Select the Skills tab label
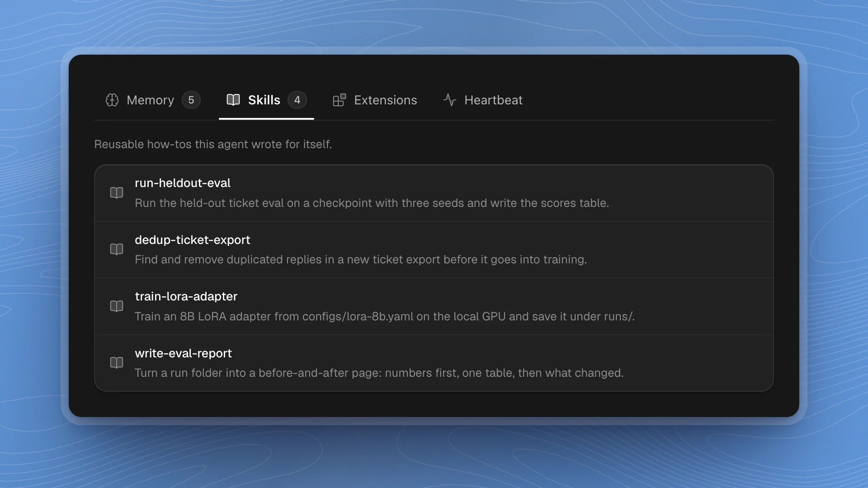868x488 pixels. click(x=264, y=100)
